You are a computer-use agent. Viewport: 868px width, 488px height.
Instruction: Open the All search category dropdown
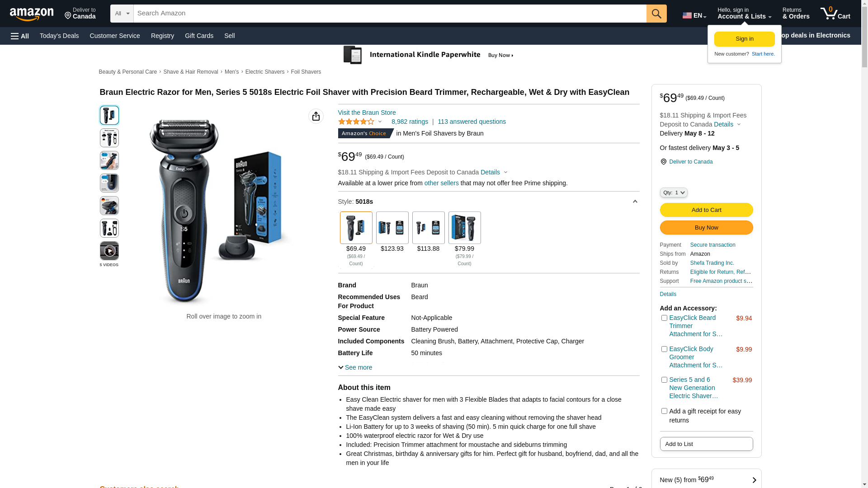click(x=122, y=14)
